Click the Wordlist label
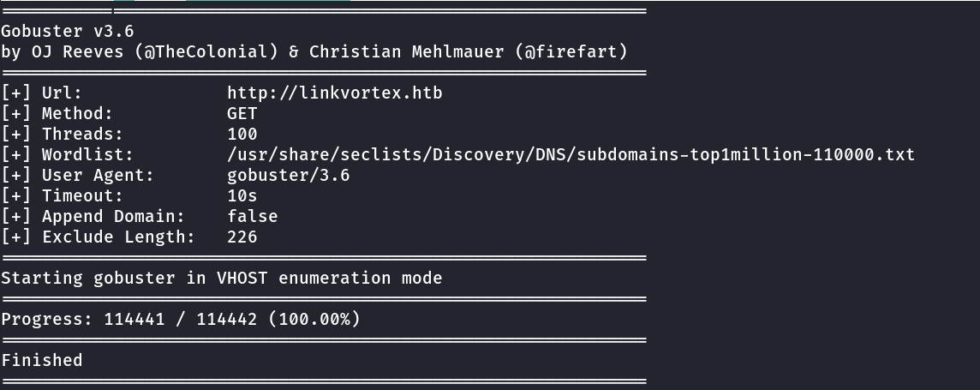The width and height of the screenshot is (980, 390). pyautogui.click(x=87, y=155)
